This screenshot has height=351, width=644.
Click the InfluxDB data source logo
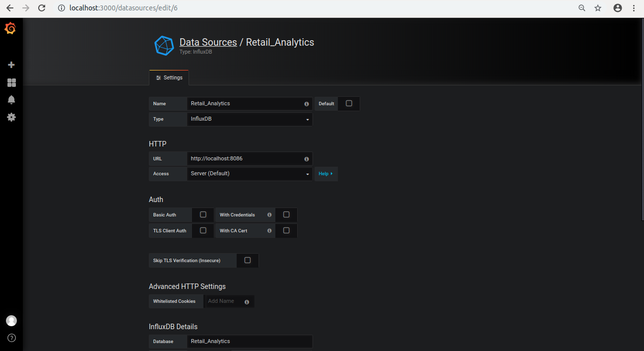[x=164, y=45]
